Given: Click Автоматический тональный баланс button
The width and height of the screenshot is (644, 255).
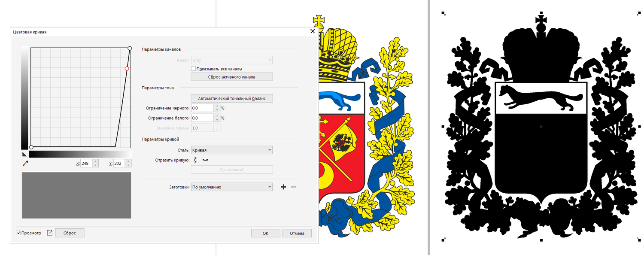Looking at the screenshot, I should [x=231, y=98].
